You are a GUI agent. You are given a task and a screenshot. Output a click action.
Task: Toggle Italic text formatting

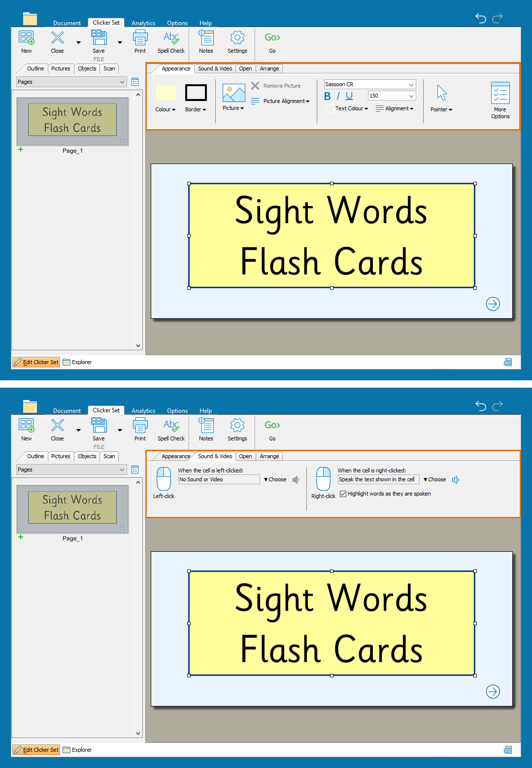coord(338,97)
